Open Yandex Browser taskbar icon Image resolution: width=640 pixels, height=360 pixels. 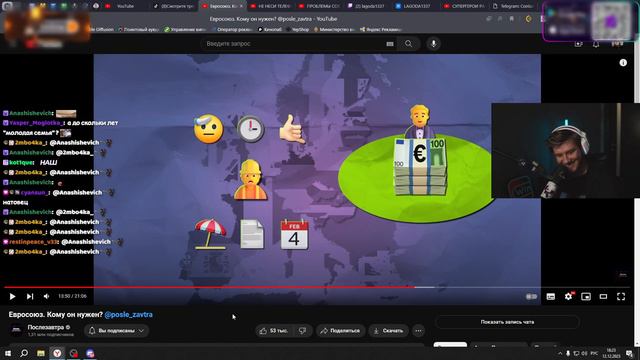click(x=57, y=353)
